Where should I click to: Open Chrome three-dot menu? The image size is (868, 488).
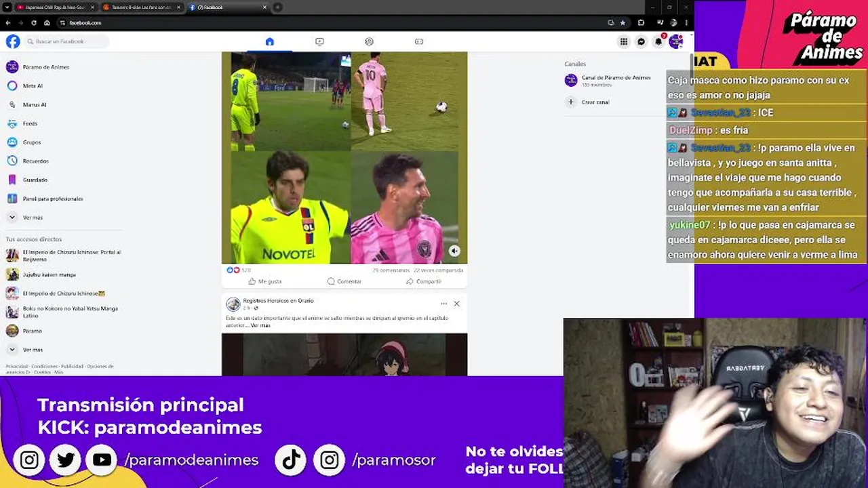point(687,22)
